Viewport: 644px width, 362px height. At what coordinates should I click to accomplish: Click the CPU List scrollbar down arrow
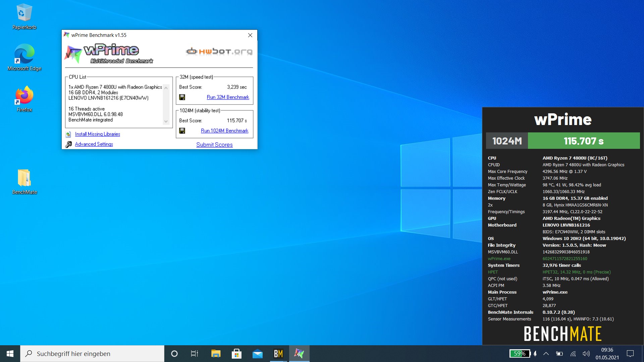tap(166, 121)
